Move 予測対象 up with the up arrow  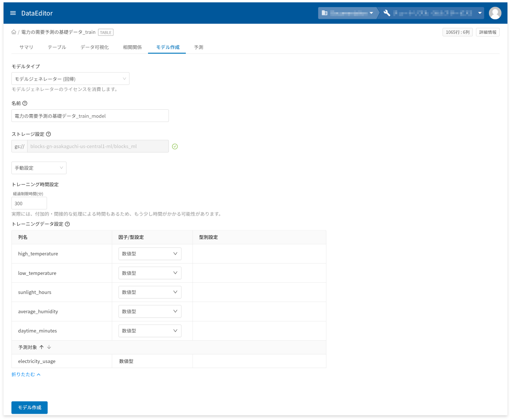[x=41, y=347]
